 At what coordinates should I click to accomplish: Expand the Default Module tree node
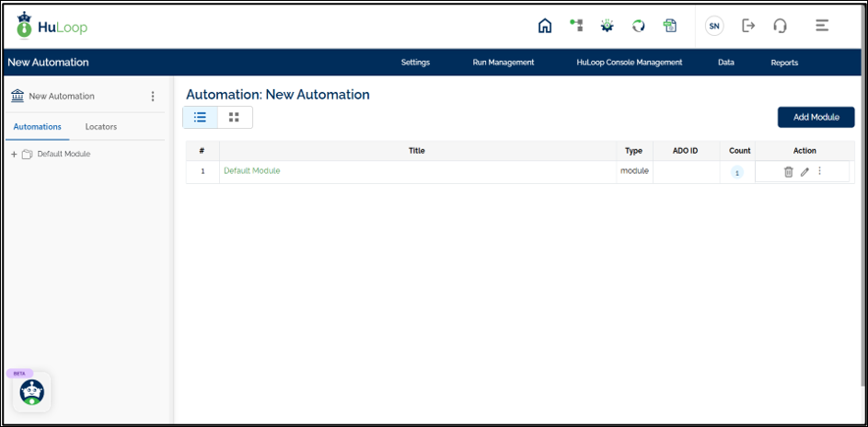[x=14, y=155]
